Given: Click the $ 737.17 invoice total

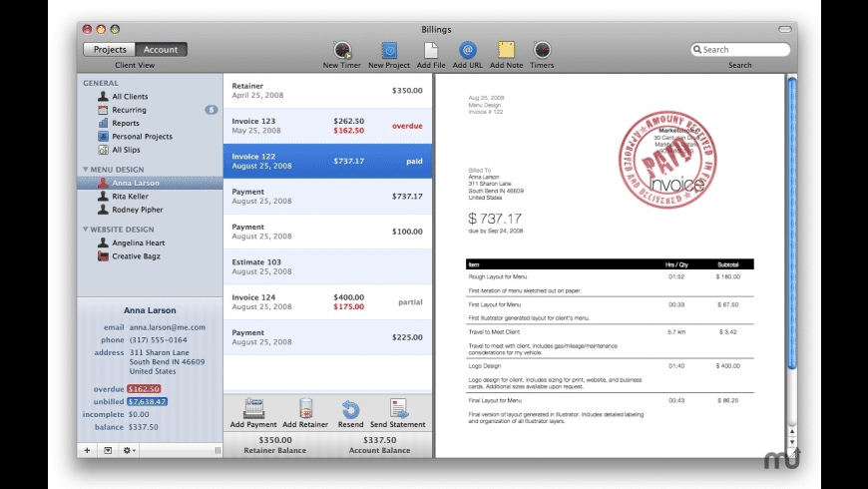Looking at the screenshot, I should point(495,219).
